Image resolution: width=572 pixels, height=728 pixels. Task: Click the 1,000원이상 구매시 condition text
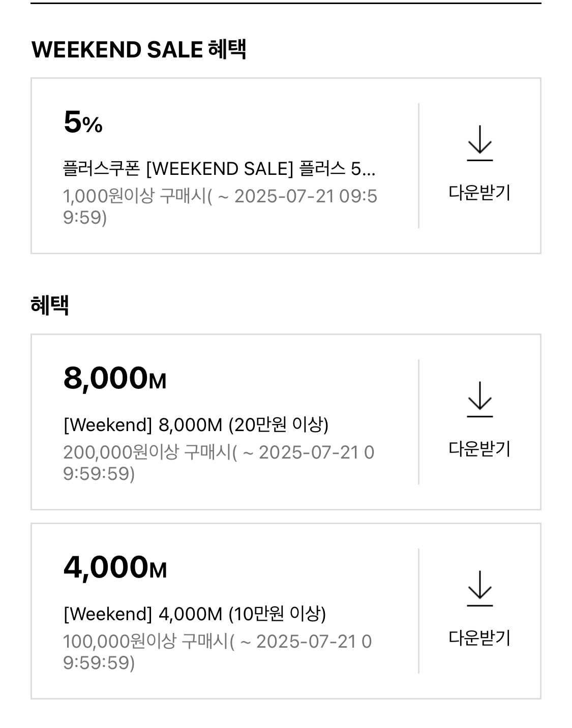click(x=135, y=196)
